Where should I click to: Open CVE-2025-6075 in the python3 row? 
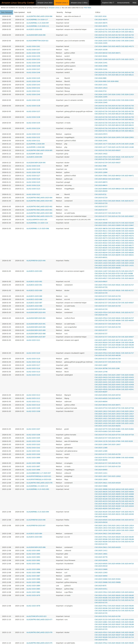(x=100, y=586)
